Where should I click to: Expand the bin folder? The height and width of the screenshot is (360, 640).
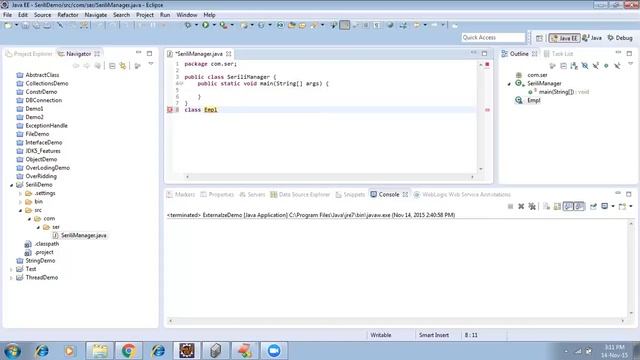(20, 202)
